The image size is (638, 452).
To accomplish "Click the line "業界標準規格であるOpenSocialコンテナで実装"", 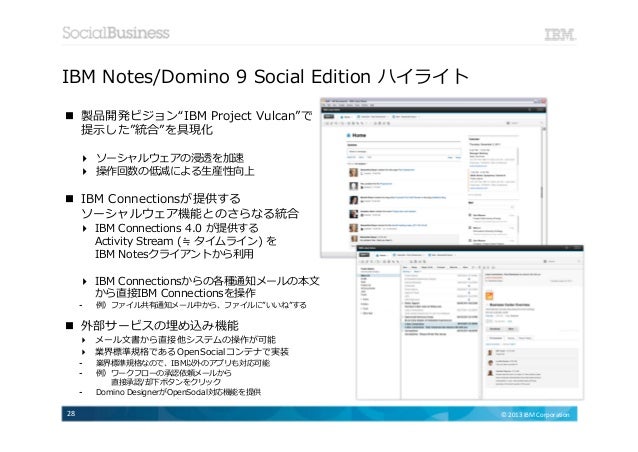I will [x=192, y=352].
